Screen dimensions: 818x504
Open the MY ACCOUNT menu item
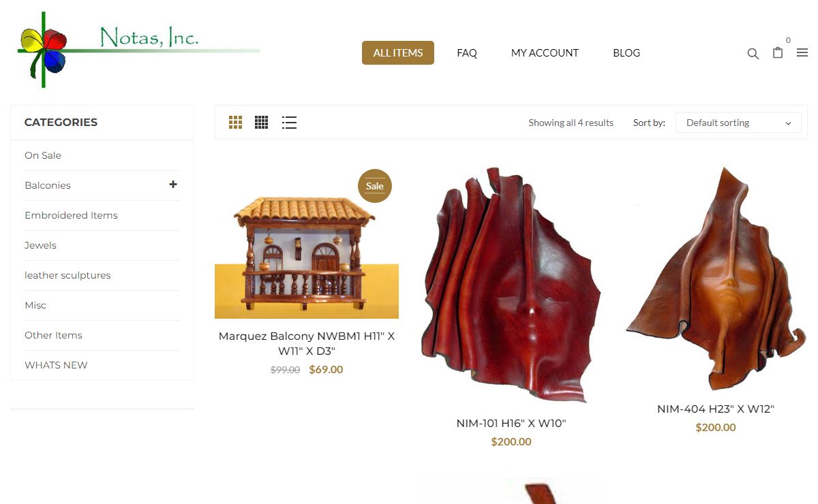545,52
